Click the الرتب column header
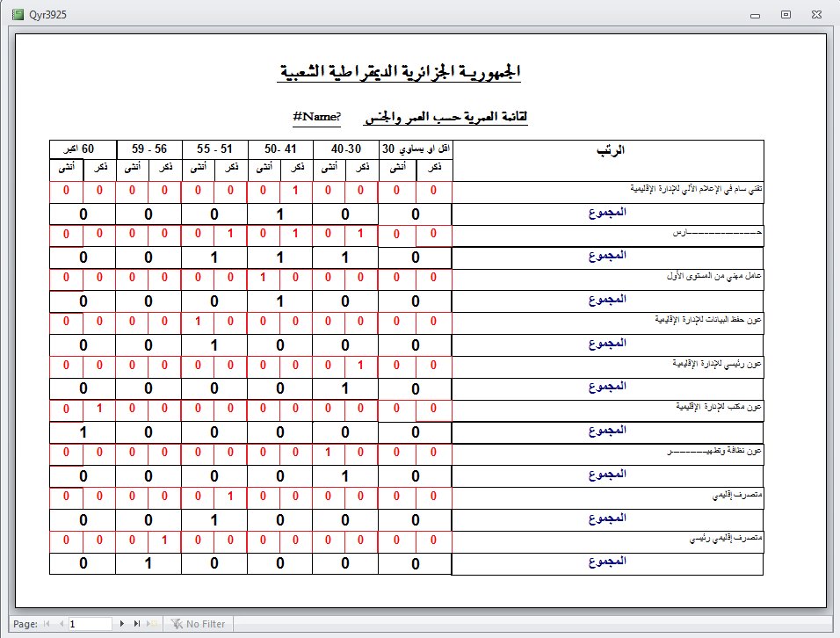Screen dimensions: 840x638 (x=610, y=150)
